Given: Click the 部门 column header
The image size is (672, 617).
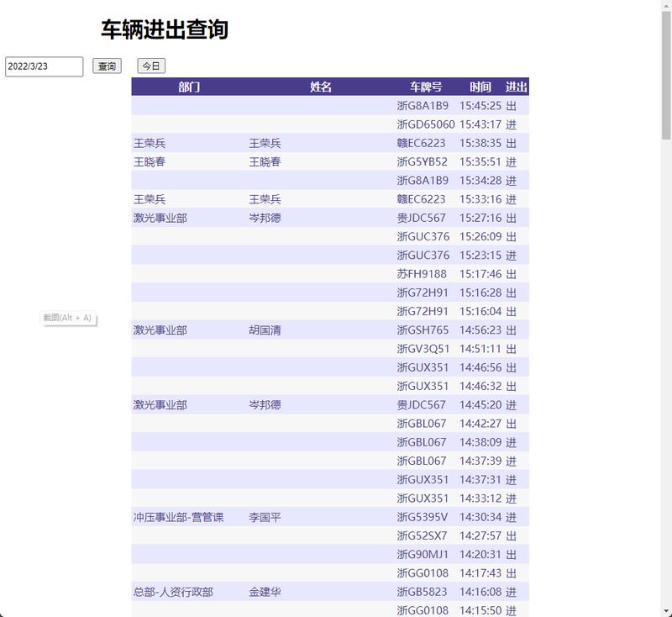Looking at the screenshot, I should click(189, 87).
